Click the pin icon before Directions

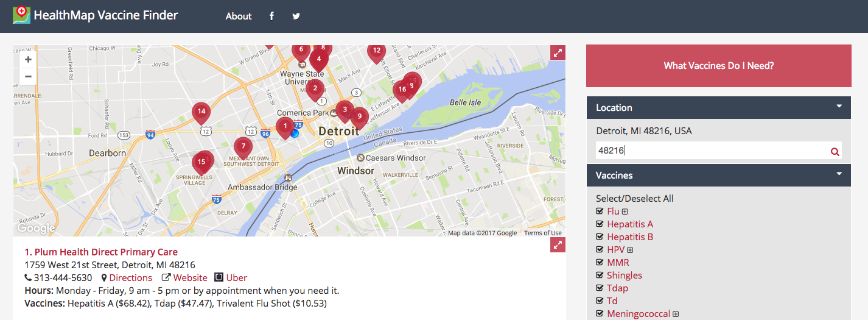click(x=104, y=278)
